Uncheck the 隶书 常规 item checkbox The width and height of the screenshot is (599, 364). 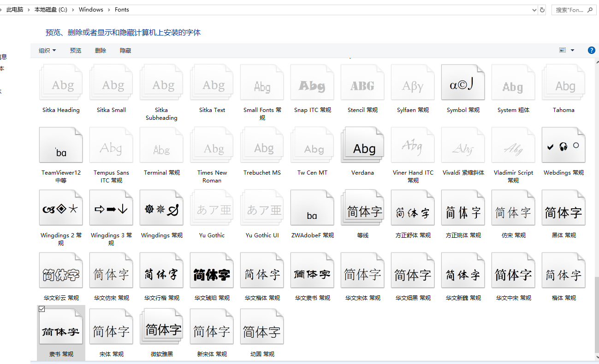[42, 309]
